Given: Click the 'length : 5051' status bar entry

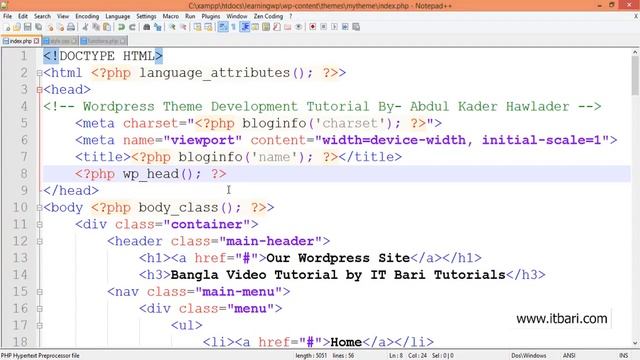Looking at the screenshot, I should [311, 356].
